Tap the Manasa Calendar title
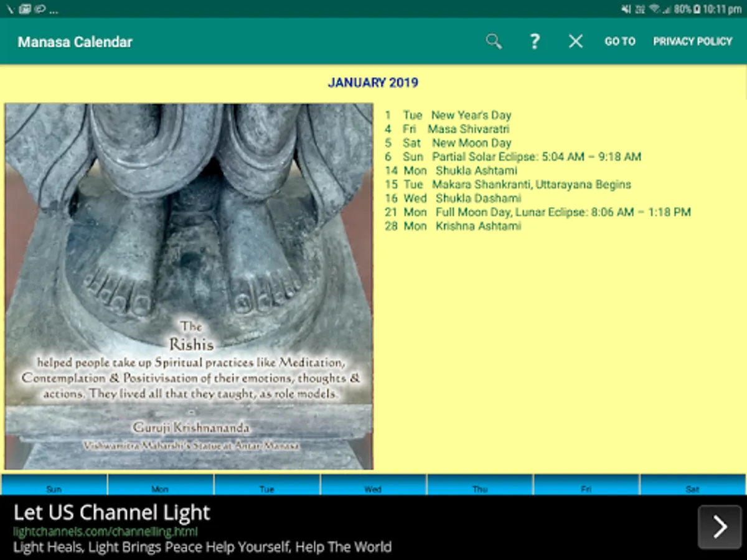The image size is (747, 560). pyautogui.click(x=75, y=42)
